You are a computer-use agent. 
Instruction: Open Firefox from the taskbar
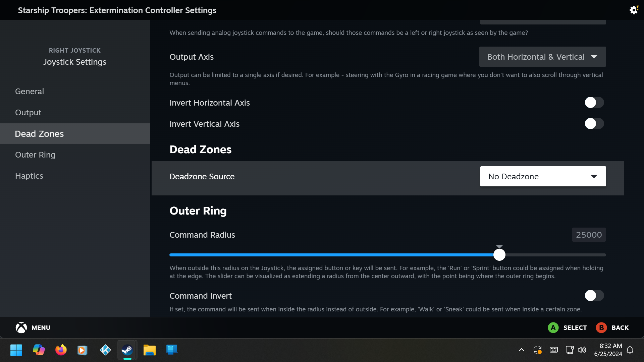[61, 350]
